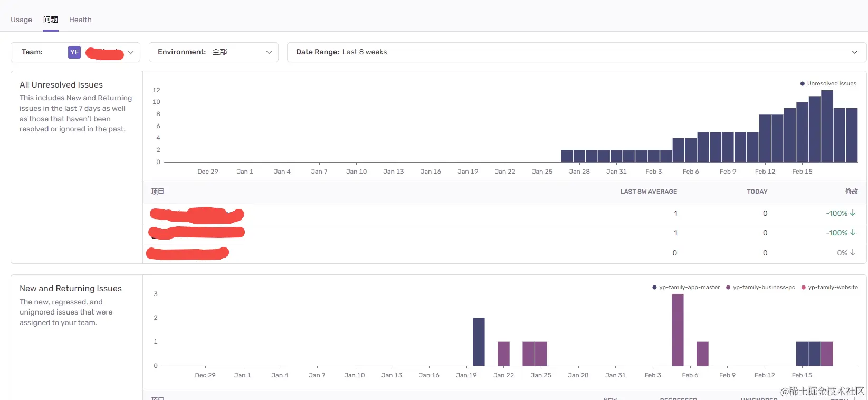Toggle the Unresolved Issues legend item
Viewport: 868px width, 400px height.
pos(828,84)
